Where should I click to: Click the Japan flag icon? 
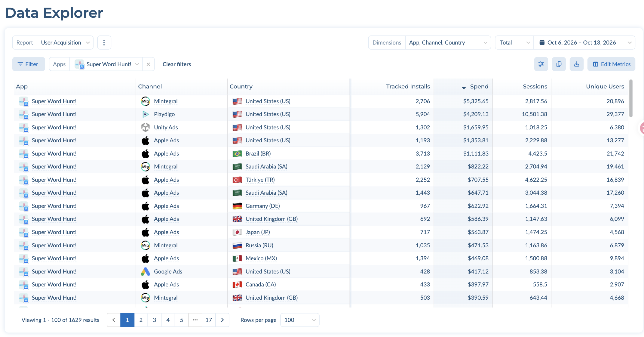237,232
